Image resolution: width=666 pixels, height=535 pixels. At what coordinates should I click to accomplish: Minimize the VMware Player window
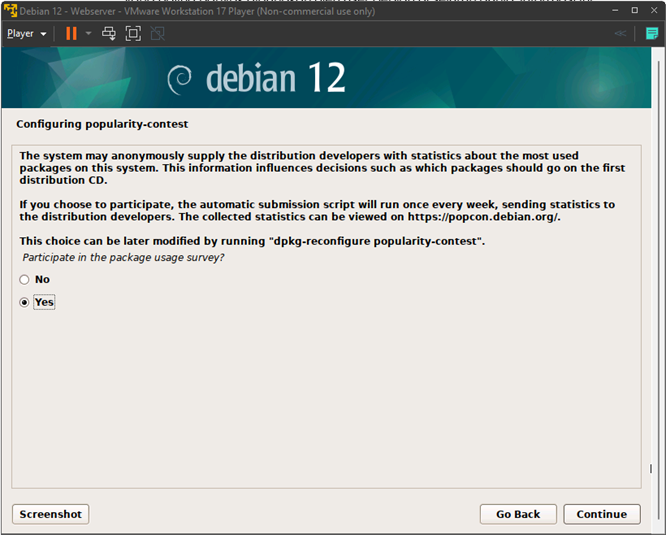click(610, 9)
